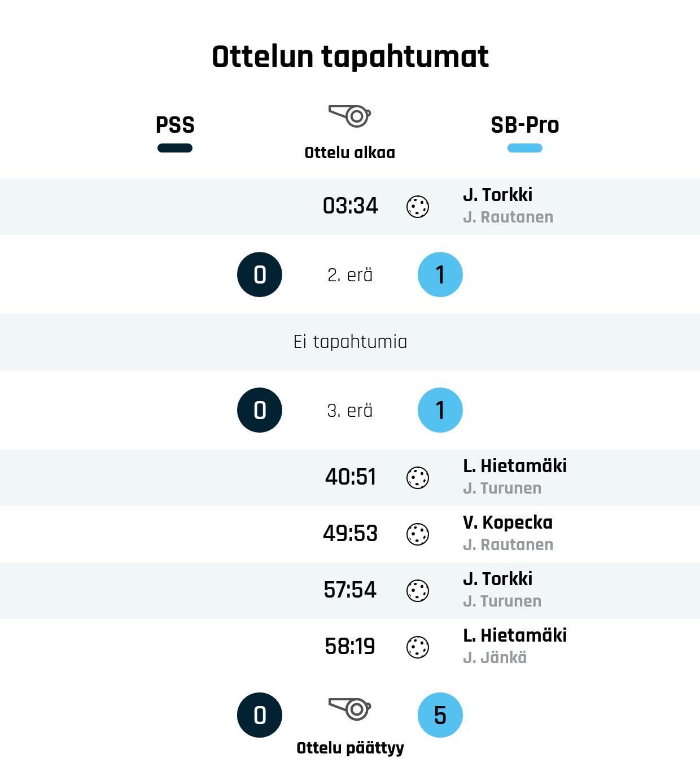Image resolution: width=700 pixels, height=767 pixels.
Task: Select the SB-Pro team heading
Action: pos(525,125)
